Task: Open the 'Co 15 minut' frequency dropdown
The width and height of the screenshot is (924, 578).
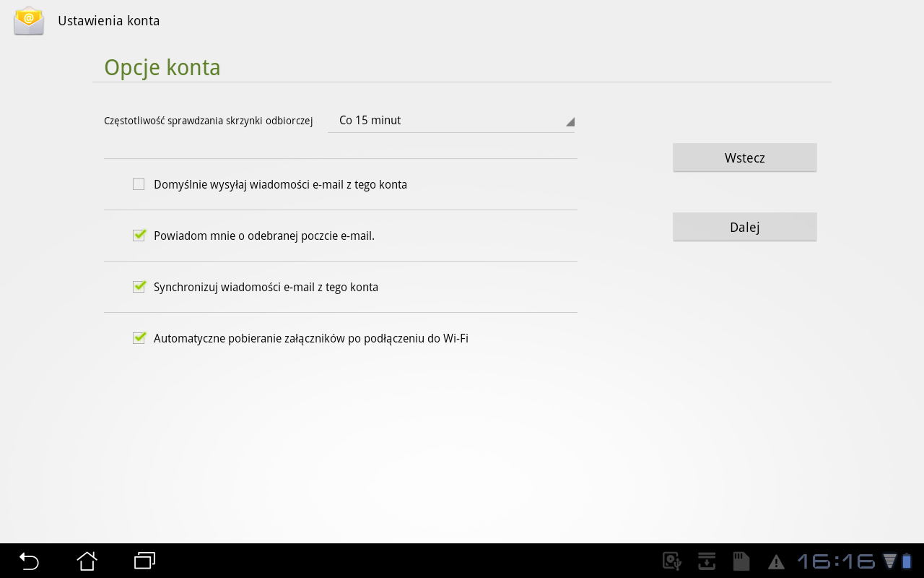Action: tap(451, 121)
